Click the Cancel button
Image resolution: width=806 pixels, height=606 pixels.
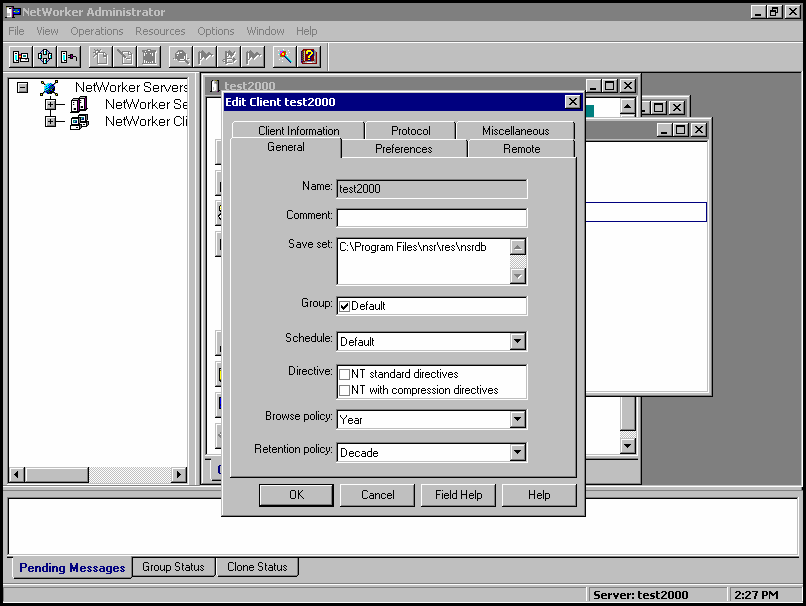point(377,495)
